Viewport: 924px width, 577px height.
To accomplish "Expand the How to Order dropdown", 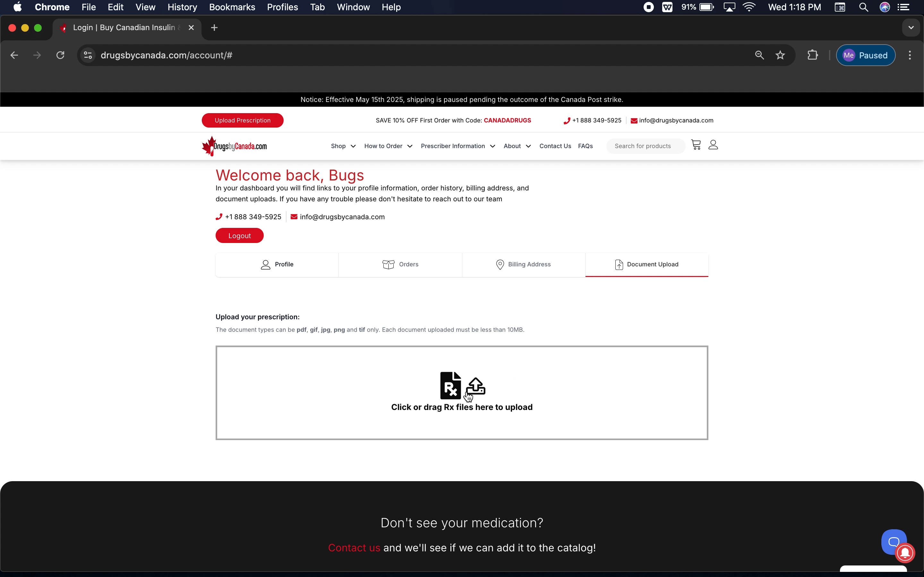I will [x=388, y=146].
